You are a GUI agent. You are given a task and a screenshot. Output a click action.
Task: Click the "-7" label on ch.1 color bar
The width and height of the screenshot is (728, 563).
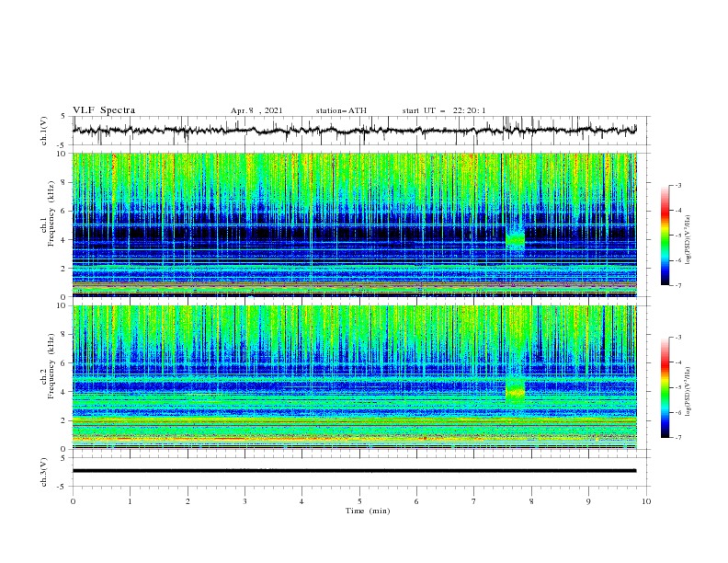(677, 285)
